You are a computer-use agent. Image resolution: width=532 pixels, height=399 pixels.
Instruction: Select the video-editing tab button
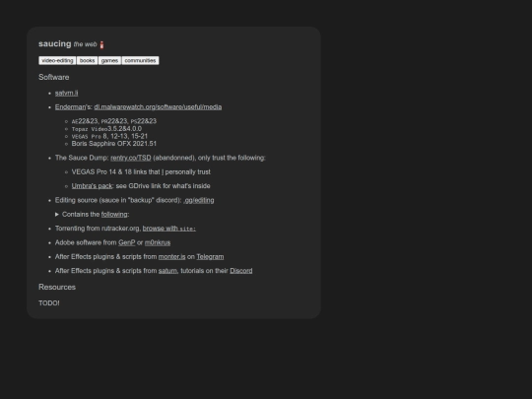[57, 60]
